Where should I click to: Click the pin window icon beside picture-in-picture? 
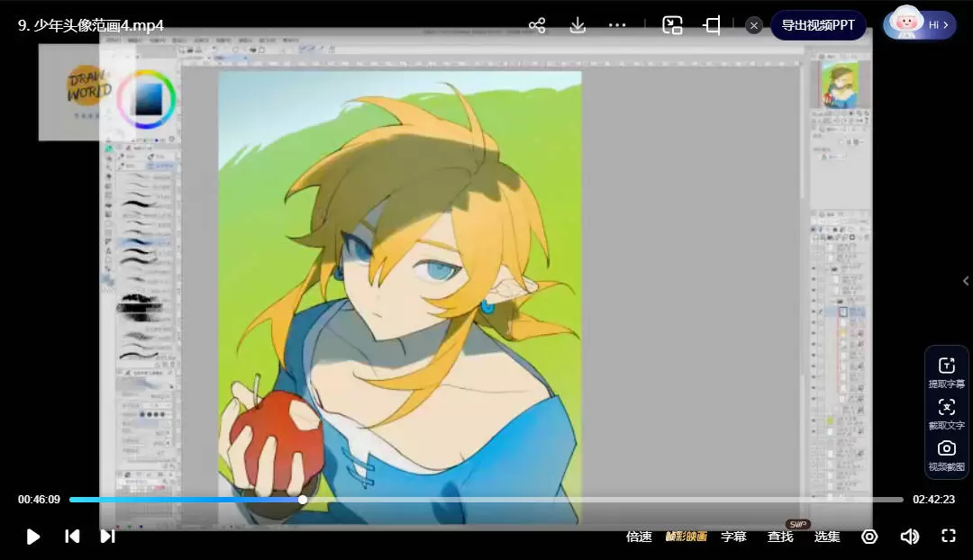(x=712, y=25)
